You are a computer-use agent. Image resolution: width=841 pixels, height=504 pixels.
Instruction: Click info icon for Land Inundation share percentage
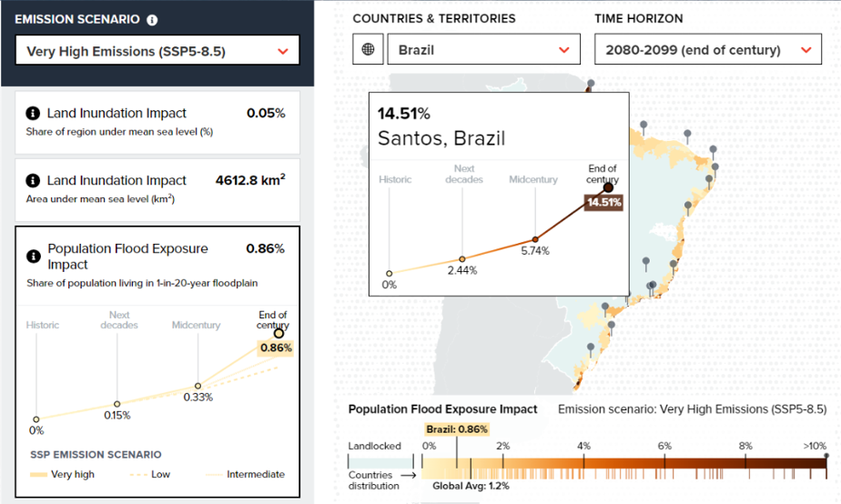(33, 113)
